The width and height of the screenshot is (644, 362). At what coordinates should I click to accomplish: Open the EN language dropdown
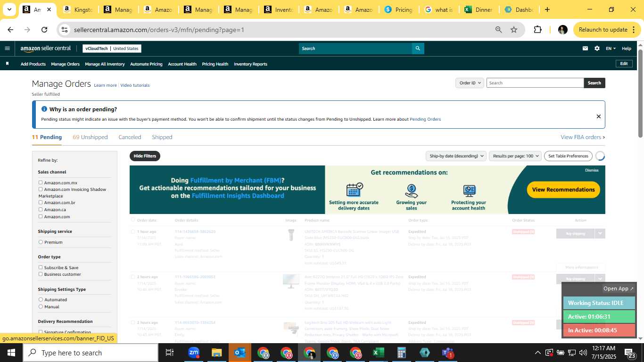click(x=611, y=49)
